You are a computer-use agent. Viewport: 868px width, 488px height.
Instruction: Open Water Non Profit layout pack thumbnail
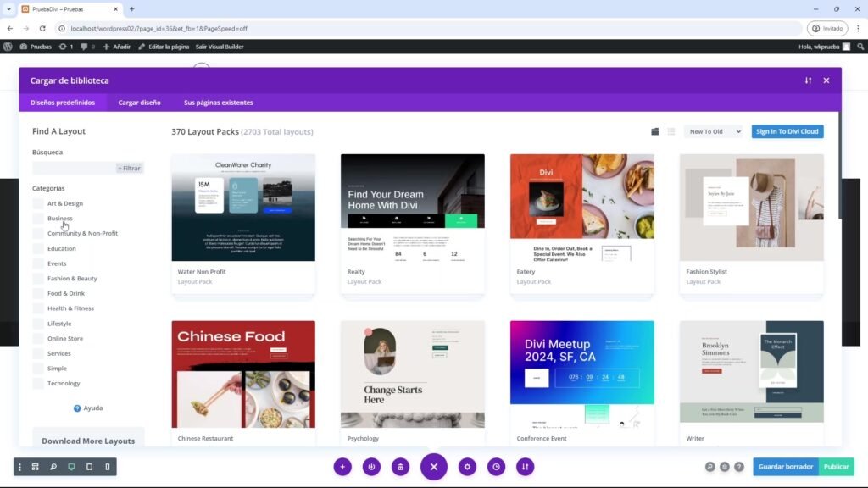[243, 208]
